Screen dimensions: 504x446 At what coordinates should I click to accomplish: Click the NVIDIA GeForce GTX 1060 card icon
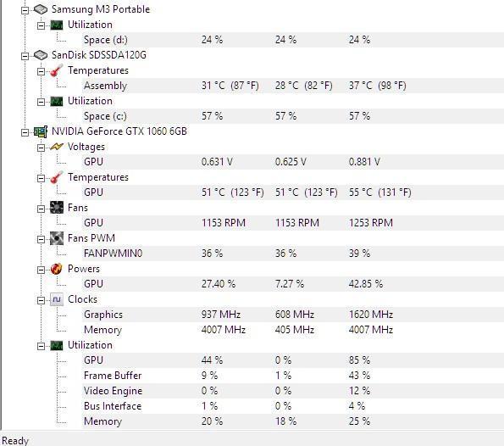41,131
